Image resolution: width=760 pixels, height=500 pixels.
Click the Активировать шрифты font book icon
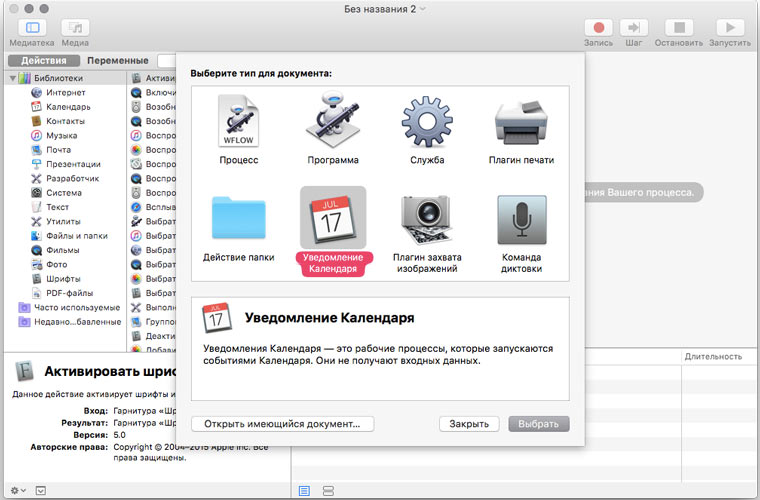[24, 372]
